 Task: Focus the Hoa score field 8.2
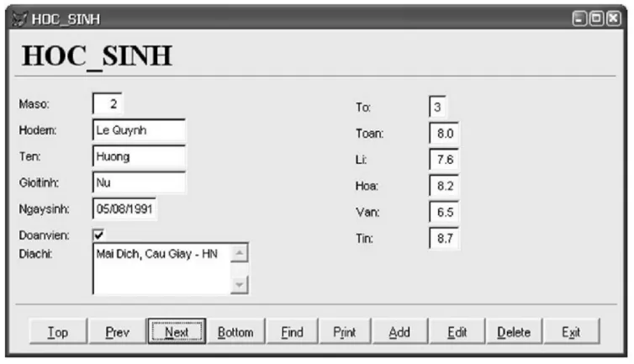(x=444, y=186)
